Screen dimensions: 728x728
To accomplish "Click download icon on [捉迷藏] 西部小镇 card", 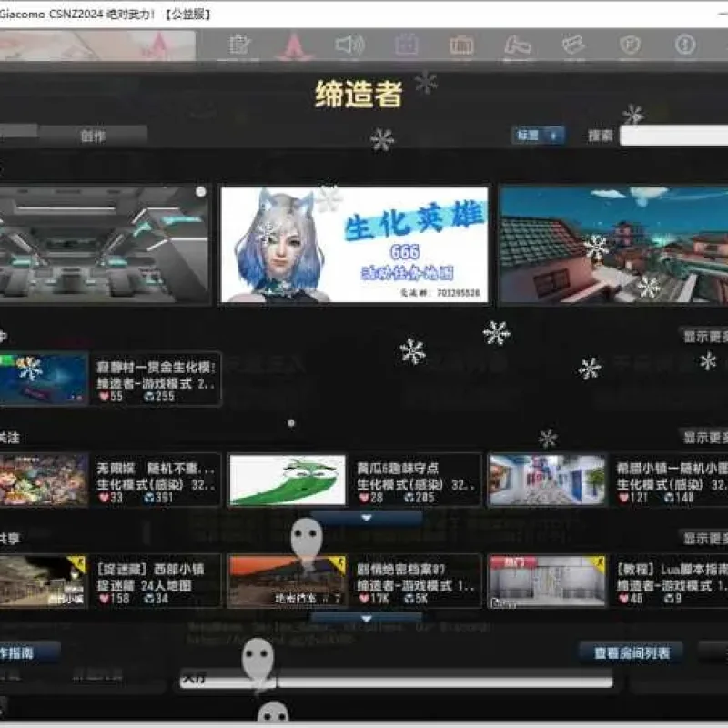I will [149, 599].
